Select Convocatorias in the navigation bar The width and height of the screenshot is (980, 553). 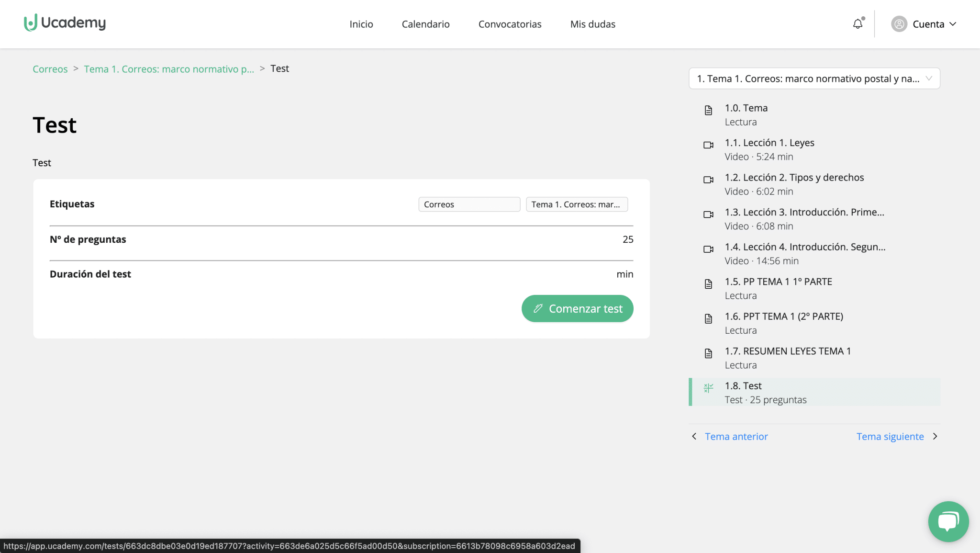point(510,23)
